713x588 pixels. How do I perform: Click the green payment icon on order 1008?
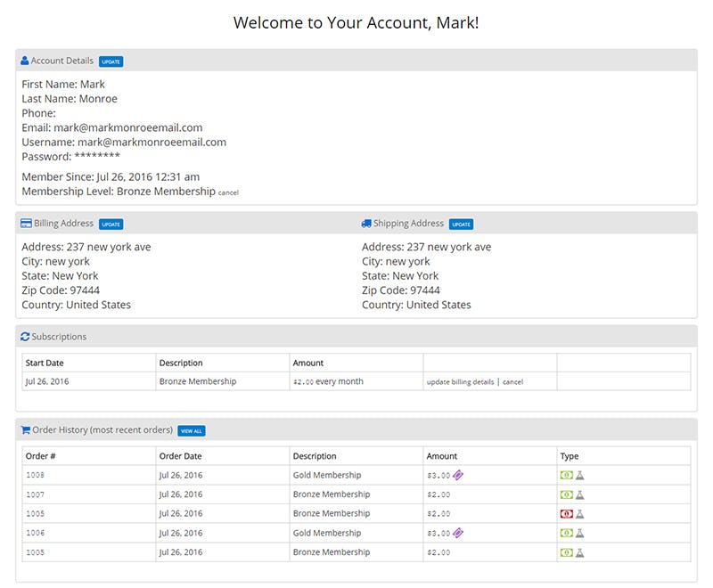click(566, 476)
